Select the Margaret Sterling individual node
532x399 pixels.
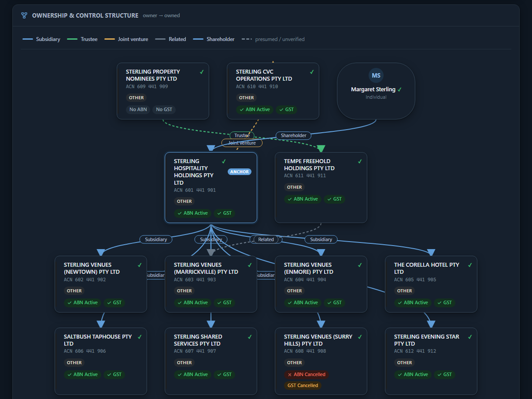(376, 91)
